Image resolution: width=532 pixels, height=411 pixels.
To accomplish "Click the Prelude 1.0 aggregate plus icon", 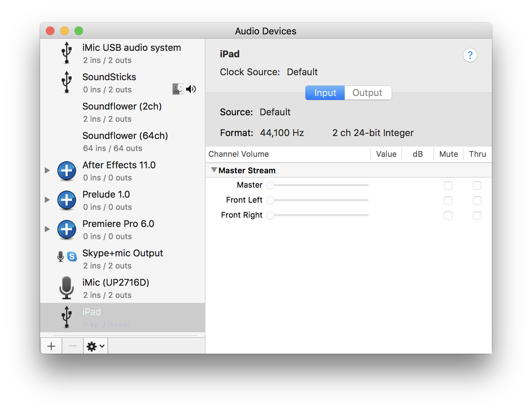I will tap(67, 200).
